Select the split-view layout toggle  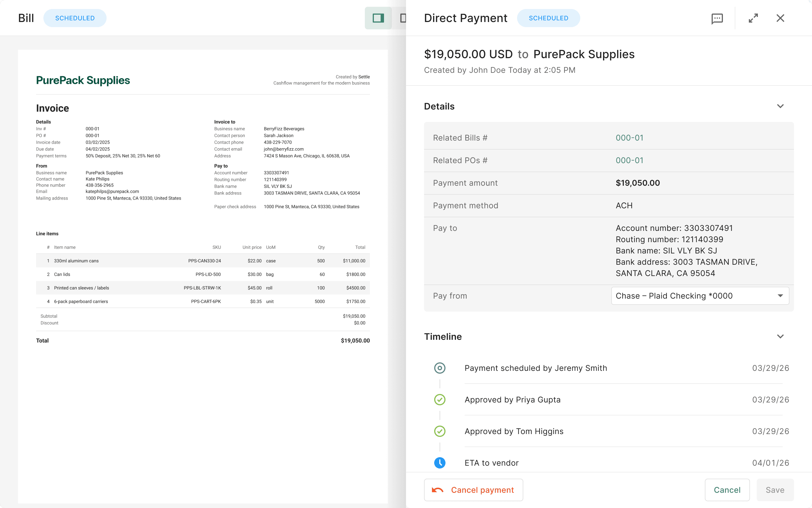click(378, 18)
